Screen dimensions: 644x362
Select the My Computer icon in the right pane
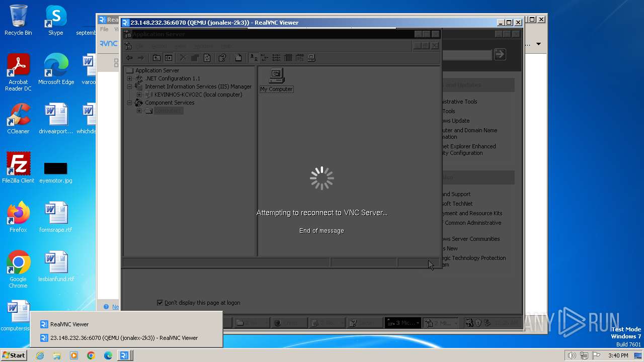point(276,80)
